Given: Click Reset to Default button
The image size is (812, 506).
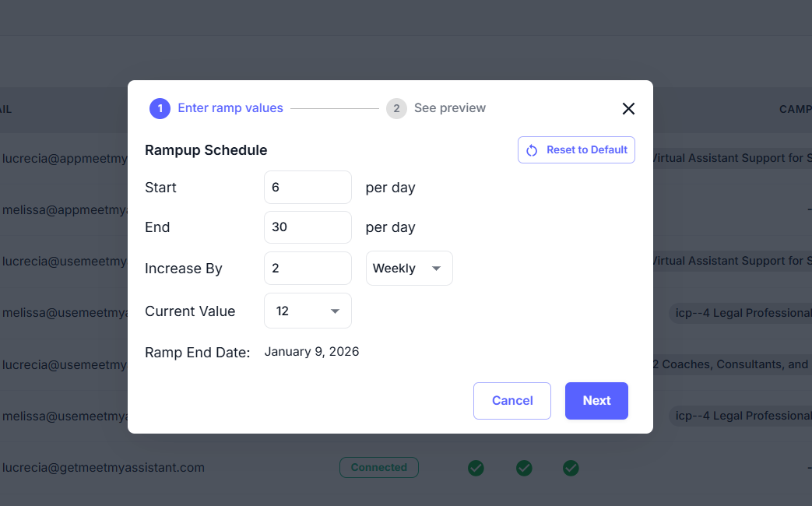Looking at the screenshot, I should (586, 150).
